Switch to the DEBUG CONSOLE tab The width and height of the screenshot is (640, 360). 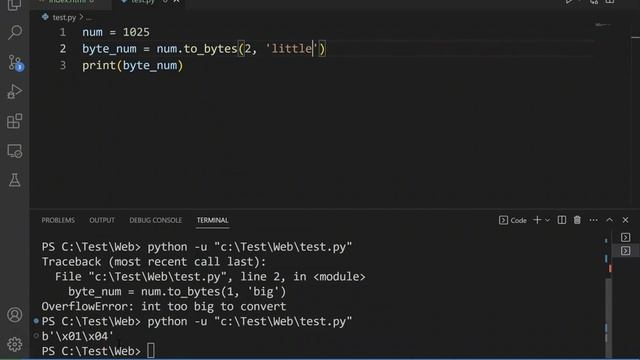click(156, 220)
